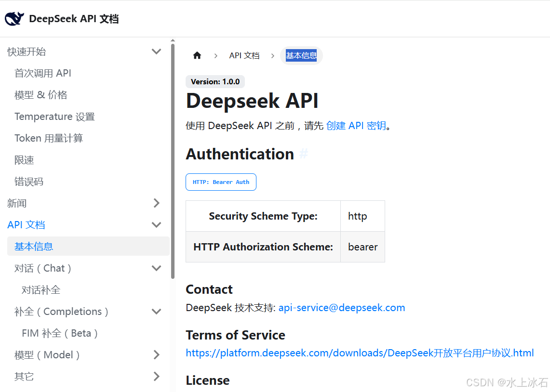Click the DeepSeek whale logo

(14, 19)
